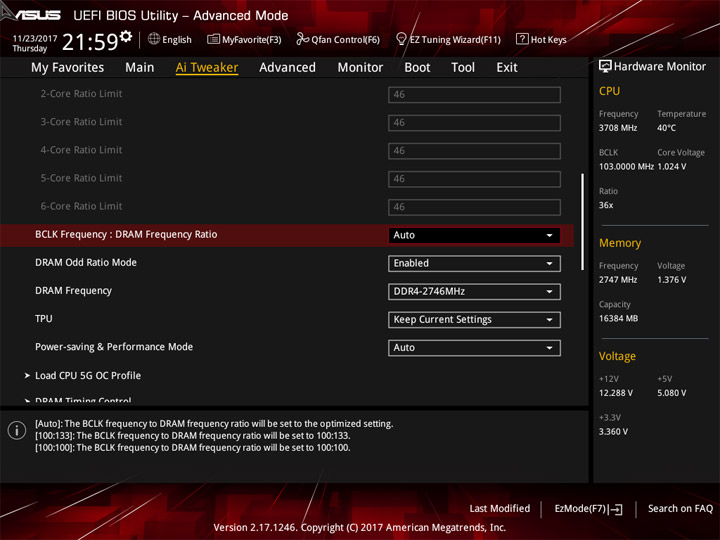Select the Ai Tweaker tab

207,68
